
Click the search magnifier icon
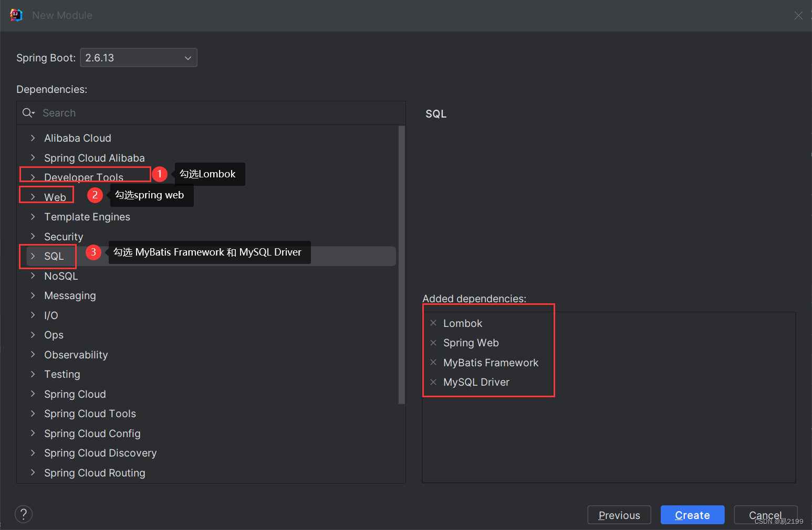(28, 113)
